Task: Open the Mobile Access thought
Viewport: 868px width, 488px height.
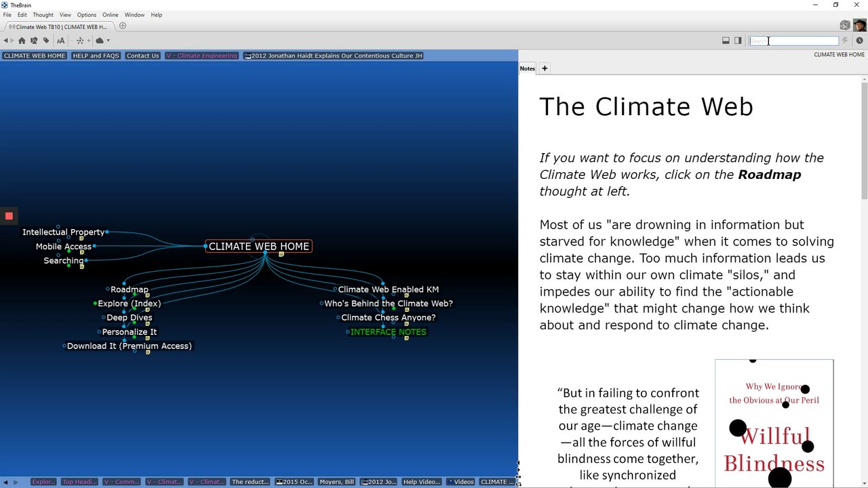Action: (x=64, y=246)
